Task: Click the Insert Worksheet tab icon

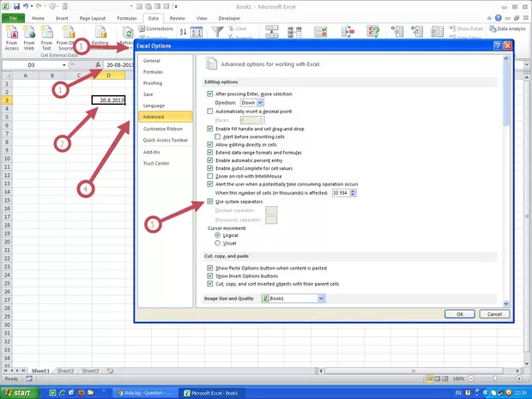Action: 111,371
